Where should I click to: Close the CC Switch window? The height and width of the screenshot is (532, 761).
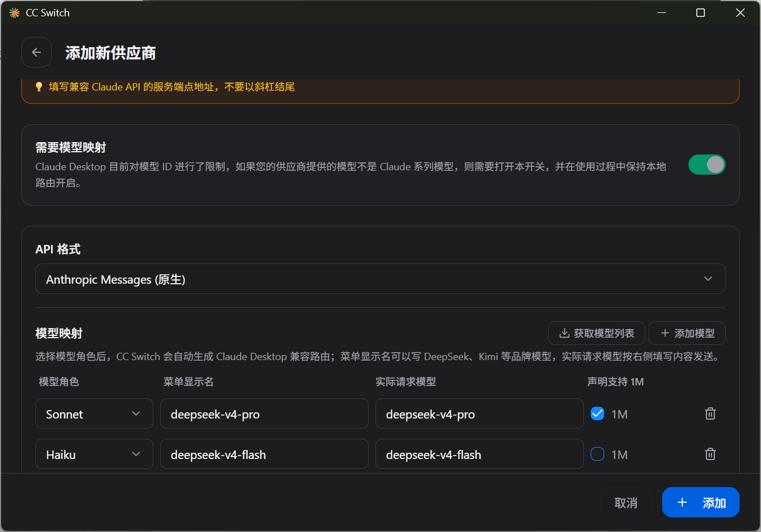click(x=740, y=12)
